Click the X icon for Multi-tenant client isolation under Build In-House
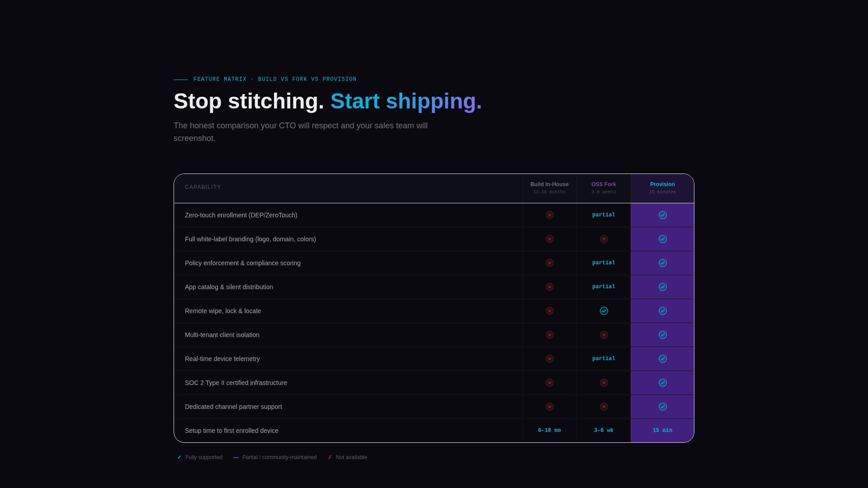868x488 pixels. [x=550, y=335]
